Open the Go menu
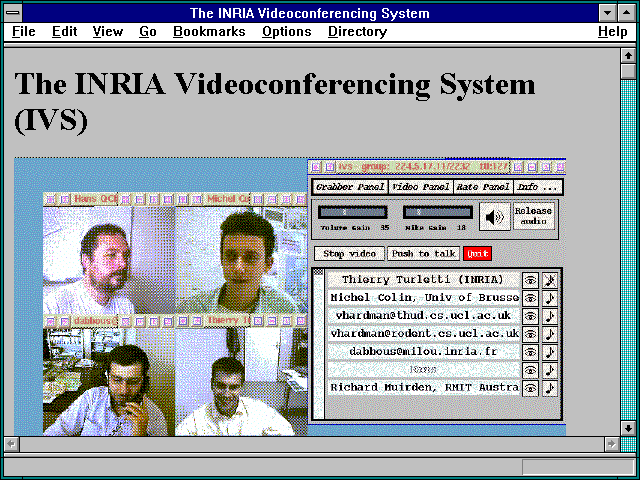Image resolution: width=640 pixels, height=480 pixels. tap(148, 31)
